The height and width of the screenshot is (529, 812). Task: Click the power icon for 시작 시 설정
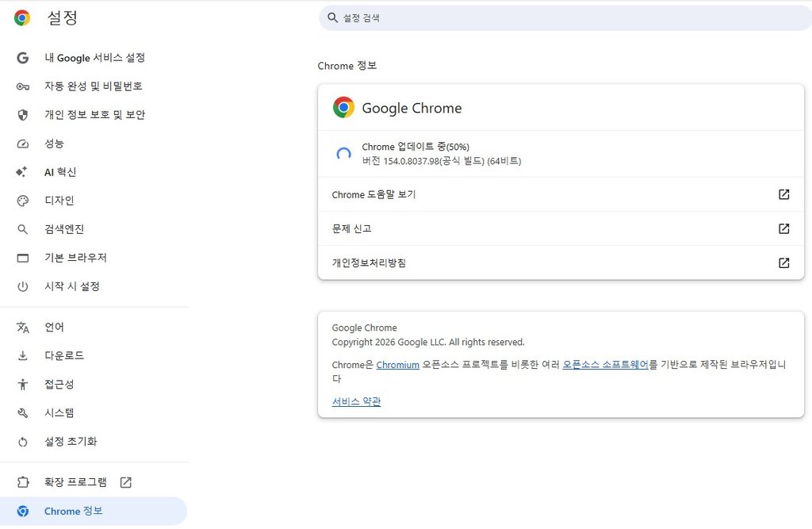pyautogui.click(x=23, y=286)
